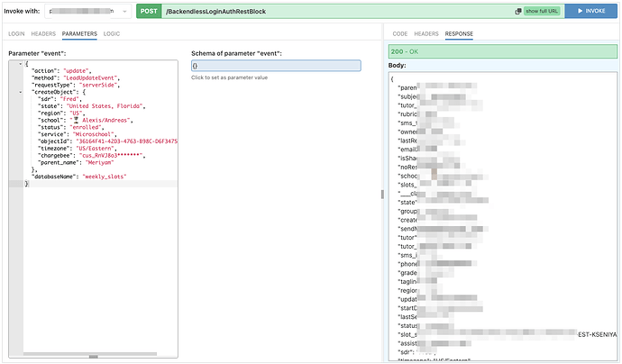Click the Body: label in the response panel
This screenshot has height=364, width=622.
(x=397, y=66)
